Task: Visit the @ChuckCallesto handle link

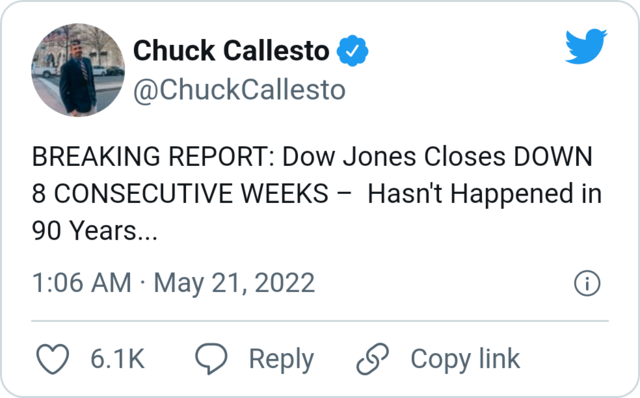Action: [239, 90]
